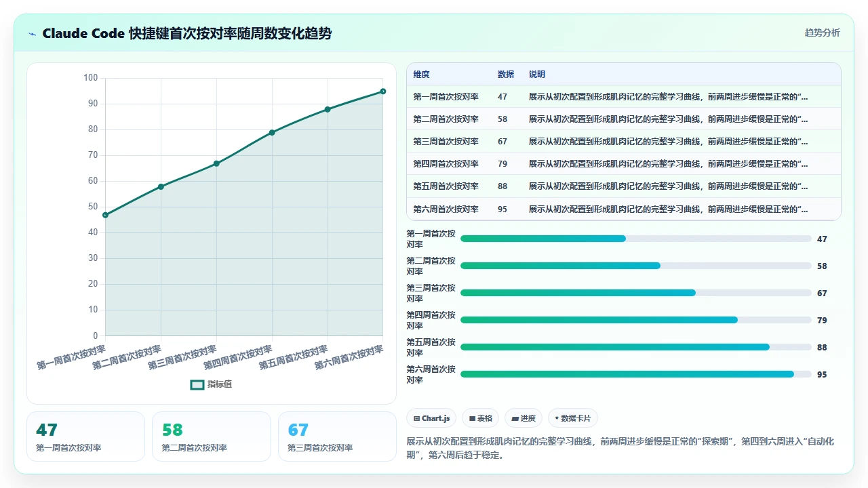This screenshot has width=868, height=488.
Task: Click the y-axis label 100
Action: (91, 78)
